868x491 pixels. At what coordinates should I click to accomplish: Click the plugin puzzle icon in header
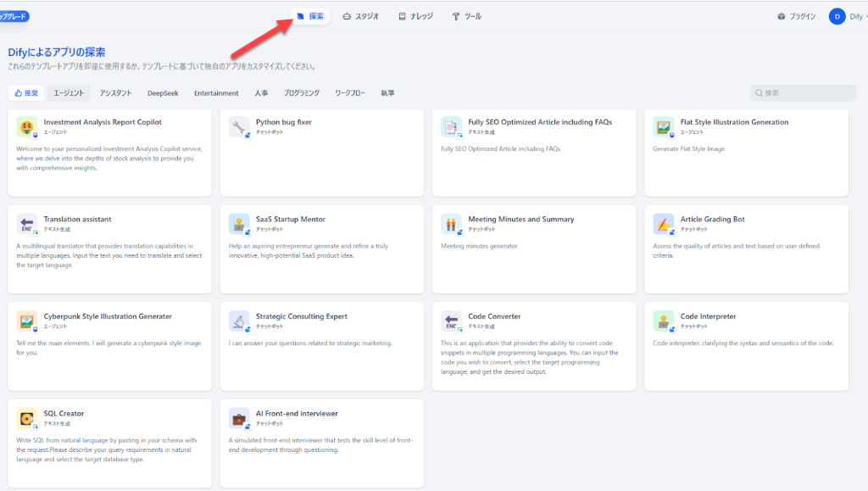coord(781,17)
